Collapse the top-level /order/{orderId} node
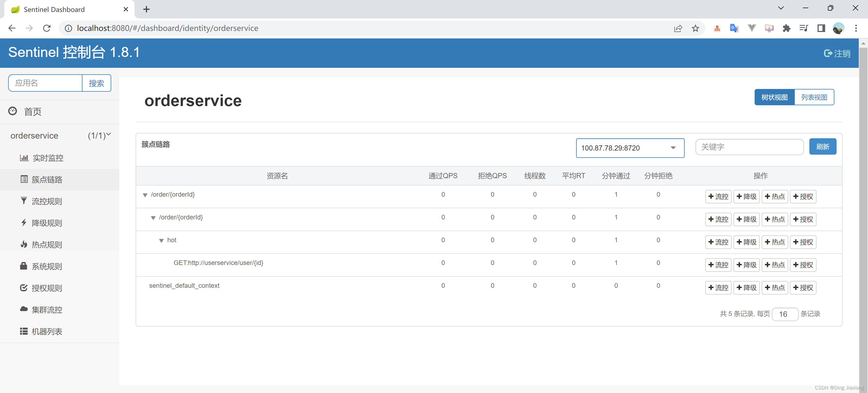Screen dimensions: 868x393 pyautogui.click(x=145, y=195)
